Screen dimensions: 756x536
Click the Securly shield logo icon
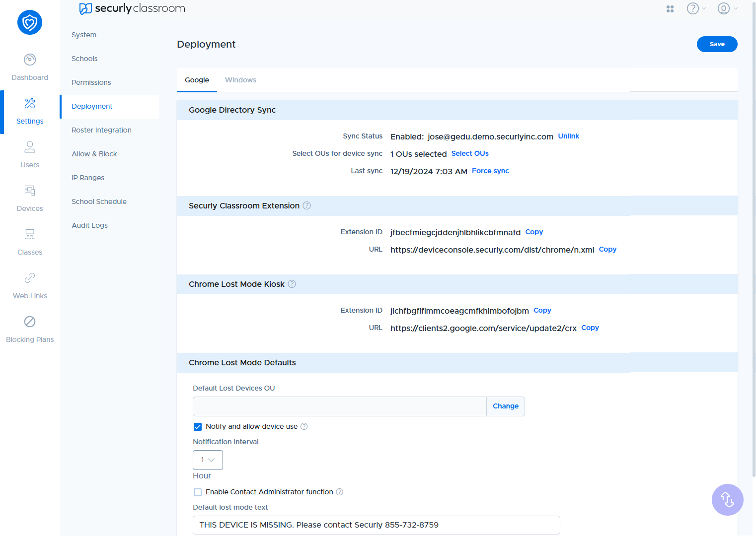(x=30, y=22)
